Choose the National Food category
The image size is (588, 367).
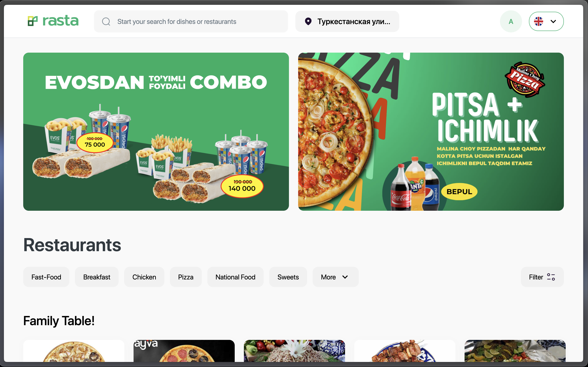click(235, 277)
